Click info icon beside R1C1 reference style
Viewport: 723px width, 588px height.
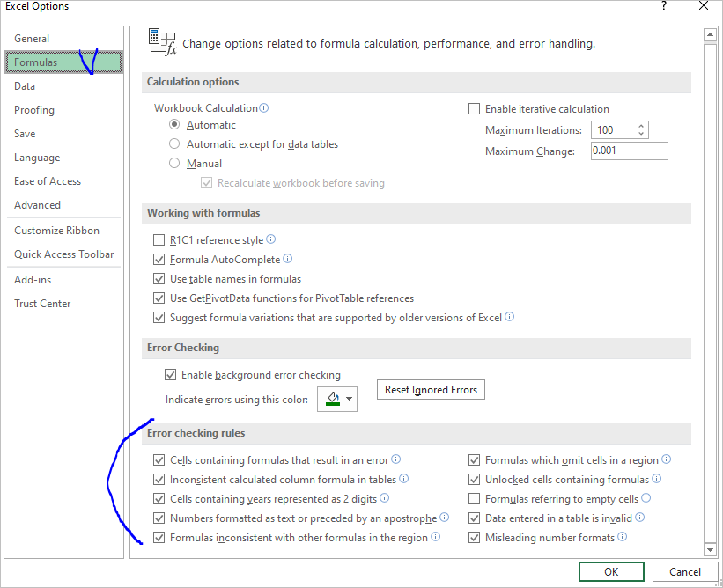[271, 239]
